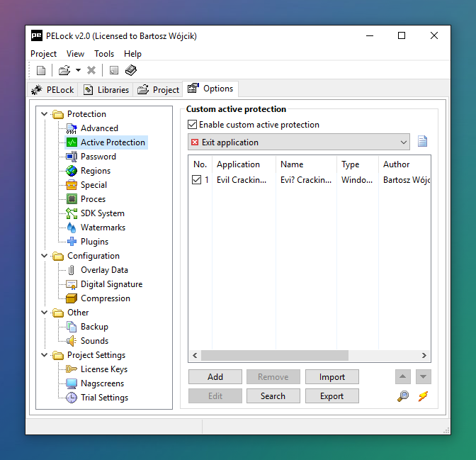Screen dimensions: 476x460
Task: Click the Import button
Action: click(x=332, y=377)
